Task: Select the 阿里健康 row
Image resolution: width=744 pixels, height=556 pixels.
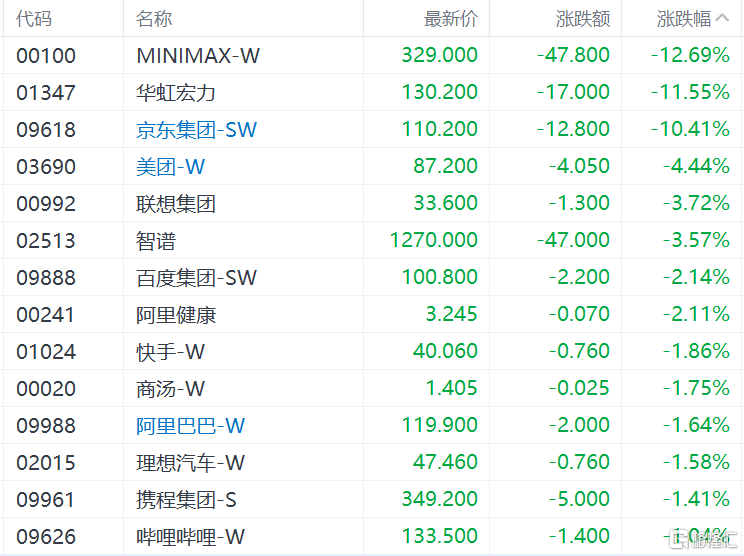Action: [x=372, y=314]
